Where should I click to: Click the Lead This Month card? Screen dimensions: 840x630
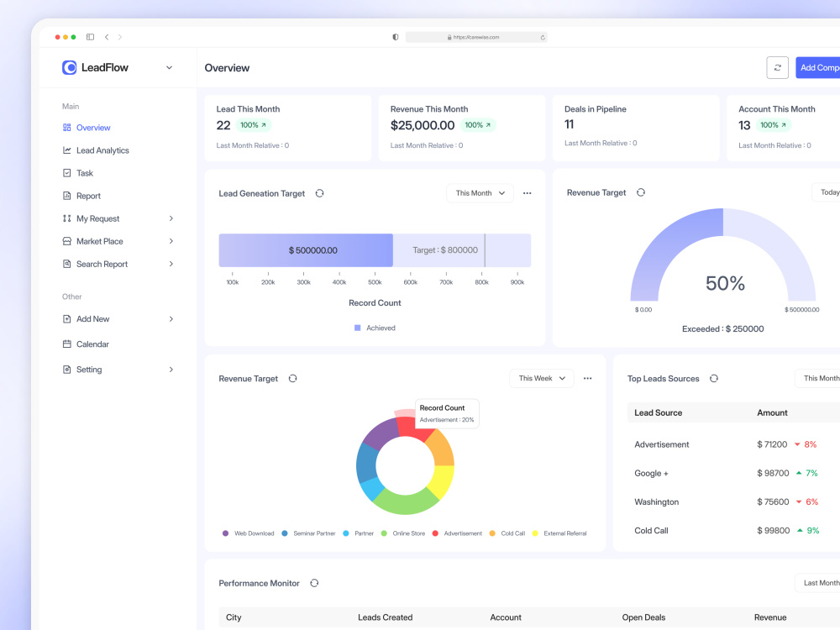[288, 128]
